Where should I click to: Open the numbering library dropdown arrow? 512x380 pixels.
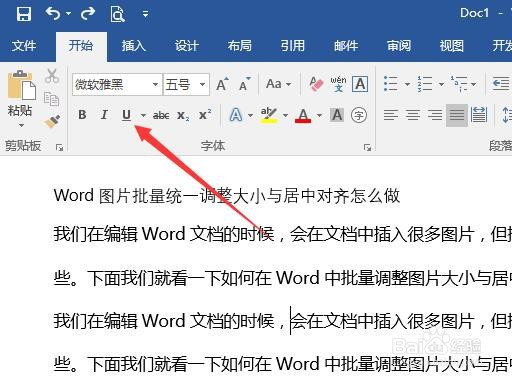tap(441, 84)
